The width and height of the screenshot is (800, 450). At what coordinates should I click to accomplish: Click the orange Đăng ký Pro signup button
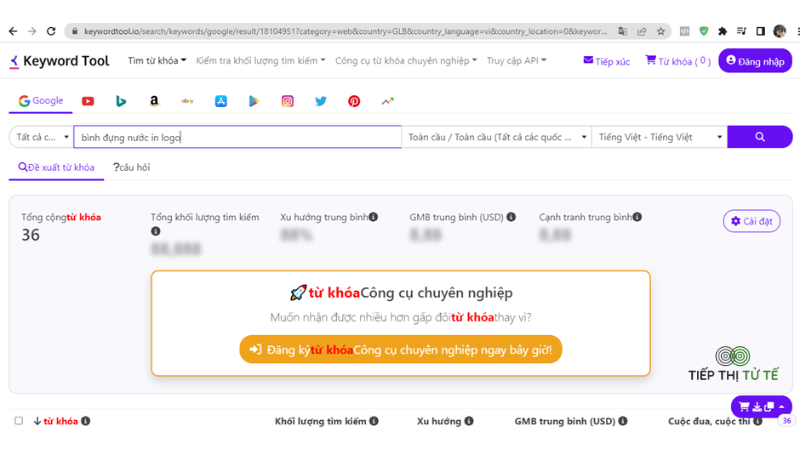[x=401, y=349]
